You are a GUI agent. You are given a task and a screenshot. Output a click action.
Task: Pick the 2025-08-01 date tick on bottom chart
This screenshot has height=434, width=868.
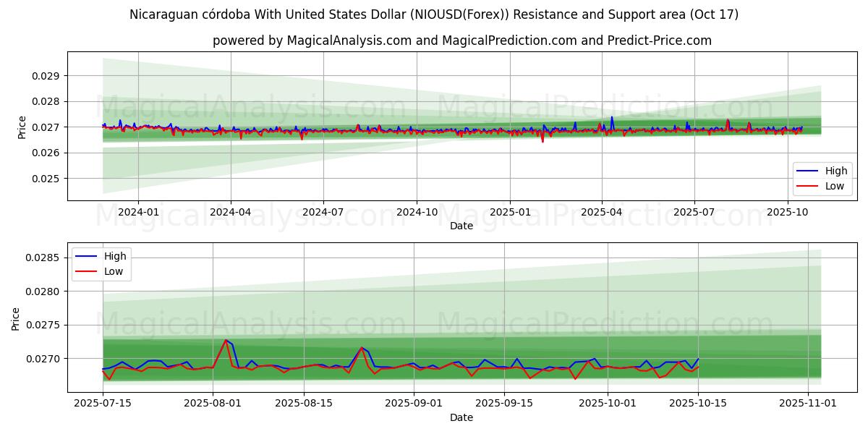tap(213, 404)
